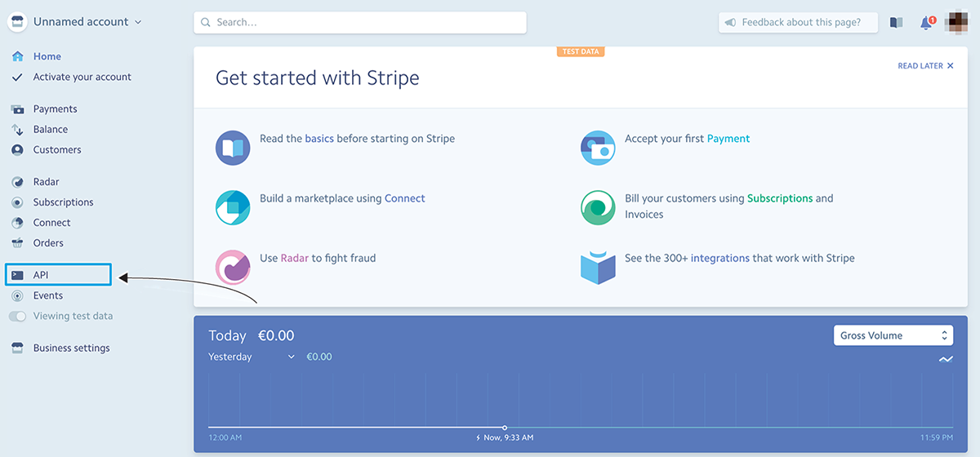980x457 pixels.
Task: Click the Business settings store icon
Action: point(17,348)
